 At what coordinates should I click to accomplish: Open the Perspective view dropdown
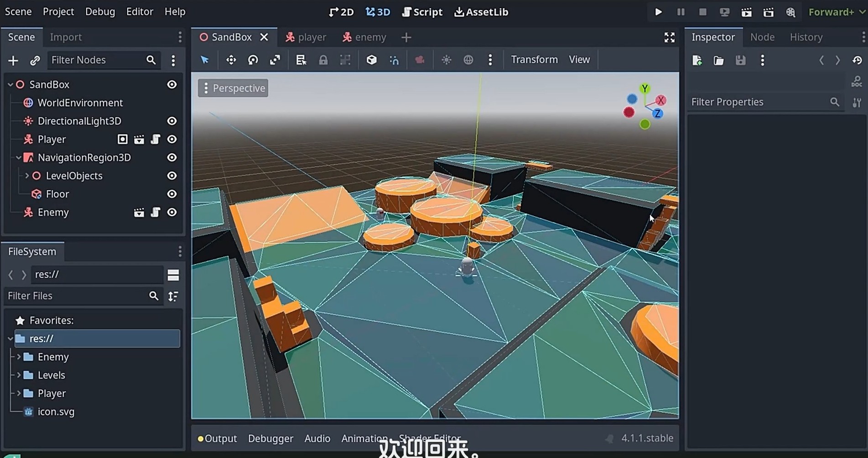tap(233, 88)
